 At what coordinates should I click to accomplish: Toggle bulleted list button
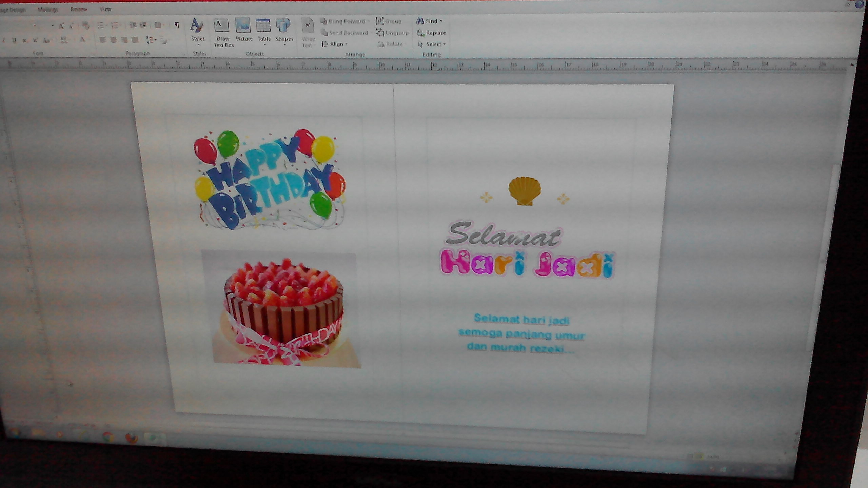(x=101, y=25)
